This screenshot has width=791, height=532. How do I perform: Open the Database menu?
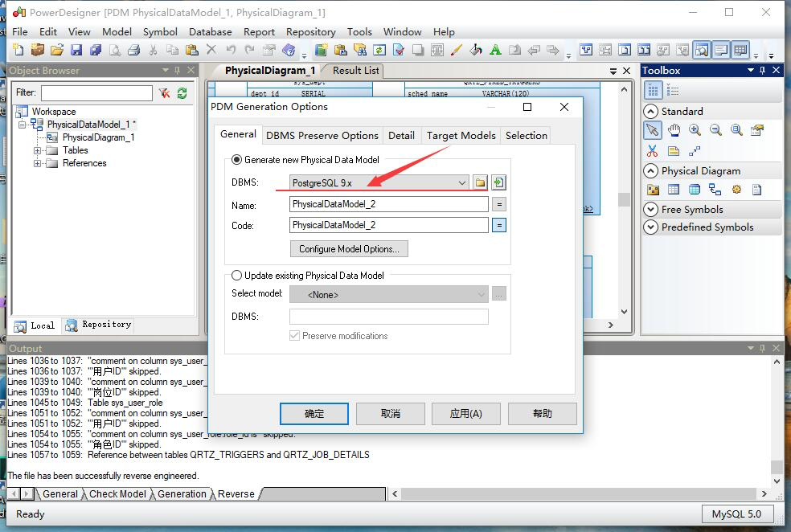point(211,32)
